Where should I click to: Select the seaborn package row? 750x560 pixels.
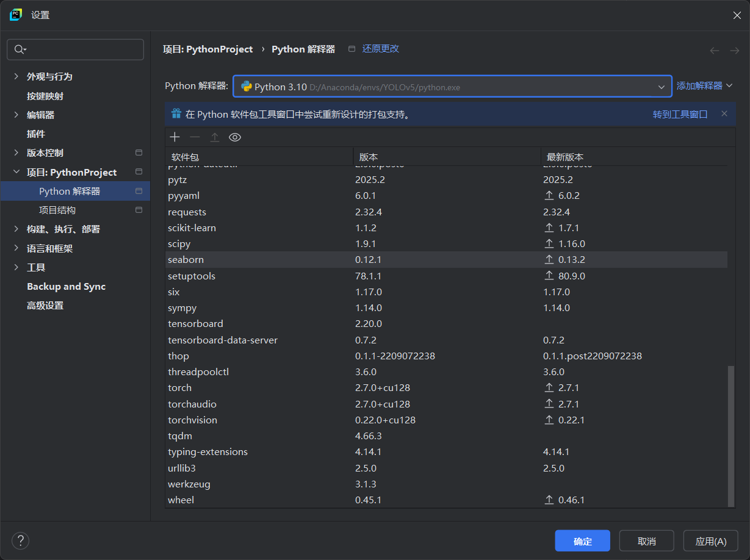click(x=446, y=259)
